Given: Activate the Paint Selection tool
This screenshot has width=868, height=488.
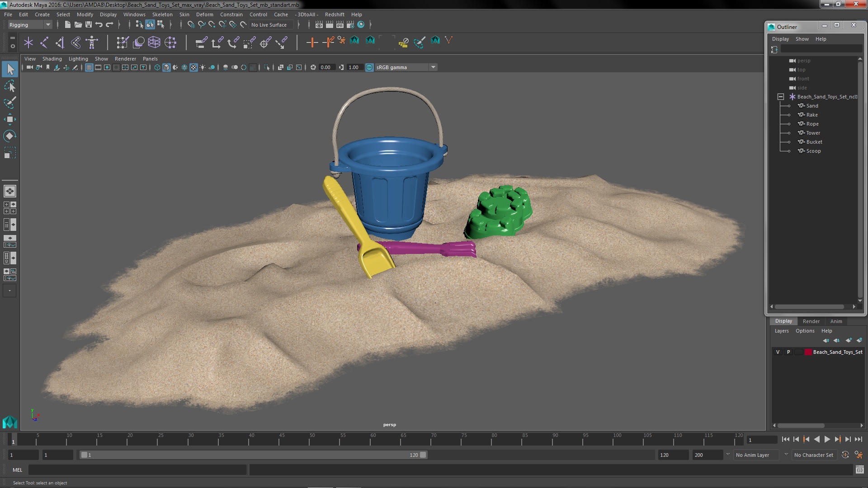Looking at the screenshot, I should [x=9, y=103].
